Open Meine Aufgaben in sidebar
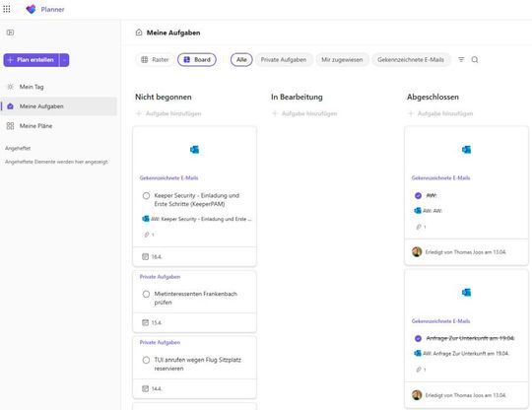 (x=58, y=106)
